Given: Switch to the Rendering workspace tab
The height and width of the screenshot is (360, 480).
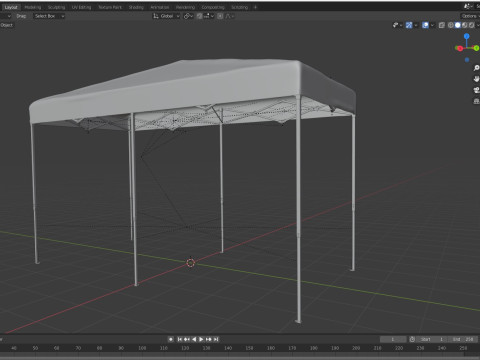Looking at the screenshot, I should point(185,7).
